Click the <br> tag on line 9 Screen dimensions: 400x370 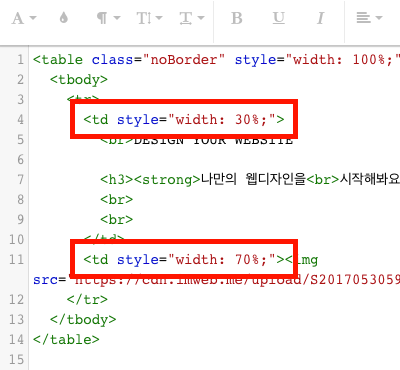(116, 220)
